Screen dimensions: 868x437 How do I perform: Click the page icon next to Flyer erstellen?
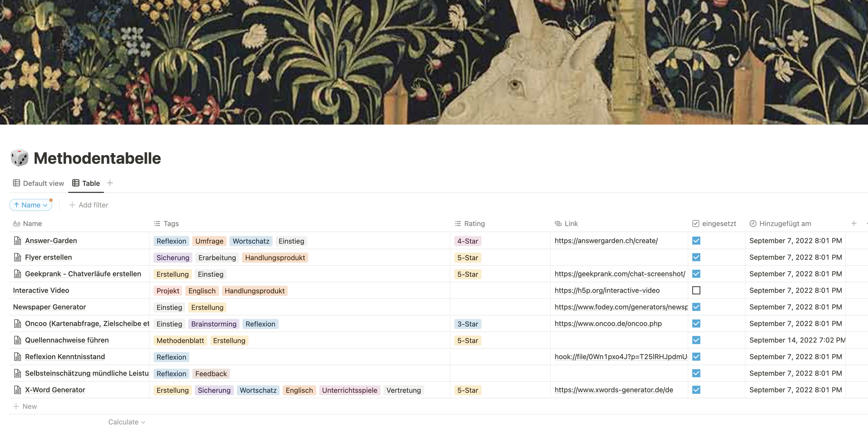pyautogui.click(x=17, y=257)
